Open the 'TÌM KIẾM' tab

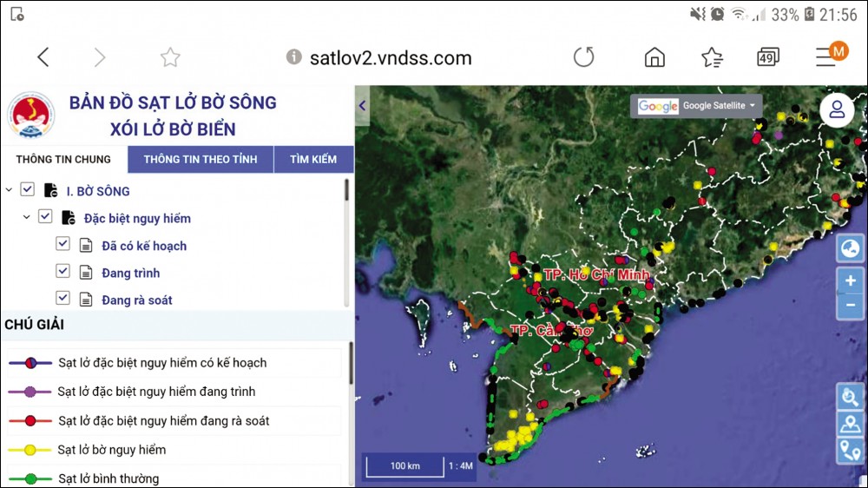click(x=312, y=159)
